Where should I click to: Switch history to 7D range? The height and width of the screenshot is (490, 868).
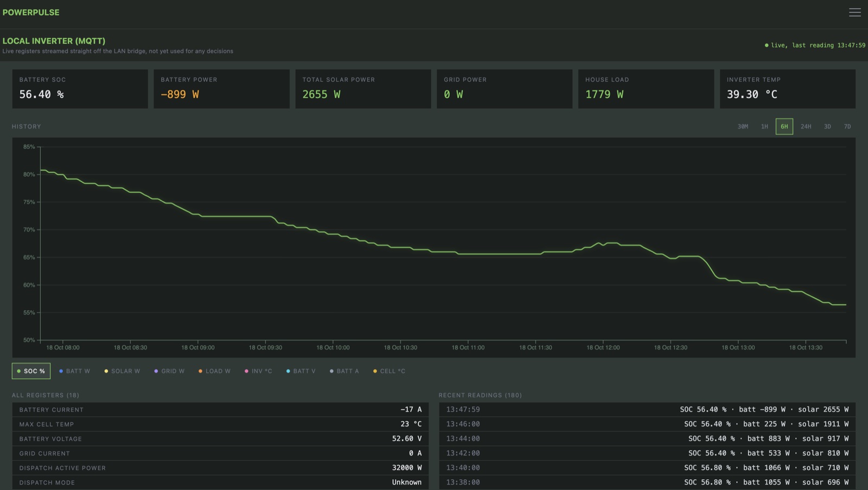pos(847,126)
